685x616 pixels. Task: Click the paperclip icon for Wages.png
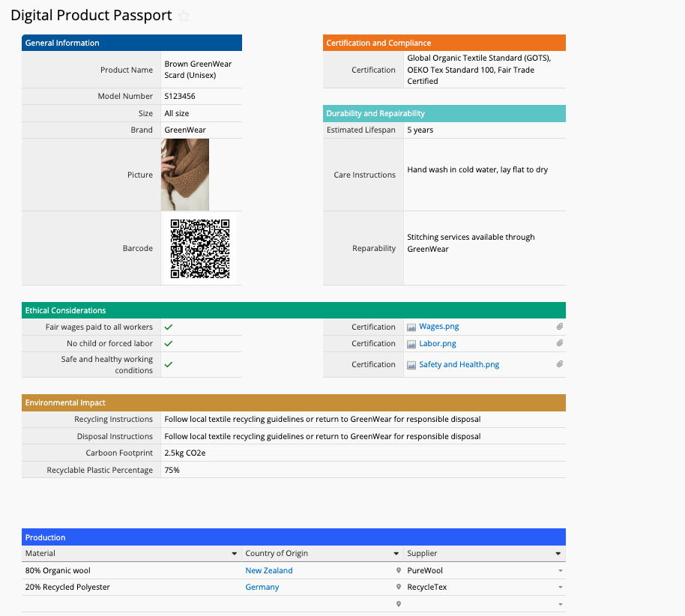[x=559, y=327]
